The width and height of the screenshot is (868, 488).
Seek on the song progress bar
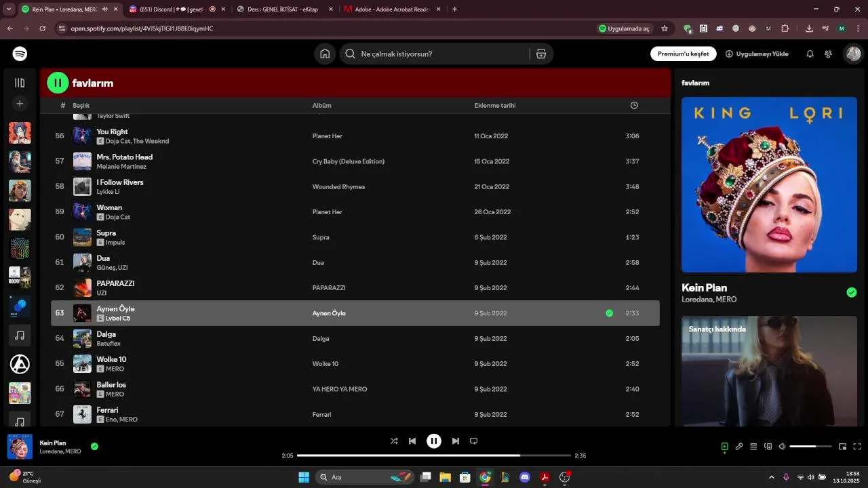coord(434,455)
